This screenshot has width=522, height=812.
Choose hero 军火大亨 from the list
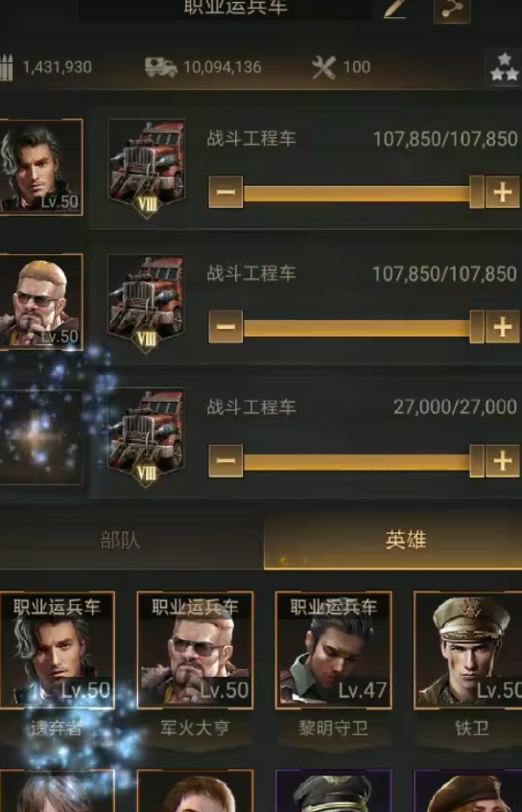(195, 650)
